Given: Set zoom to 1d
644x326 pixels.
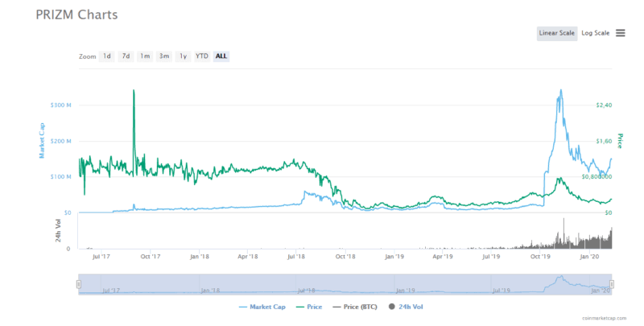Looking at the screenshot, I should coord(107,56).
